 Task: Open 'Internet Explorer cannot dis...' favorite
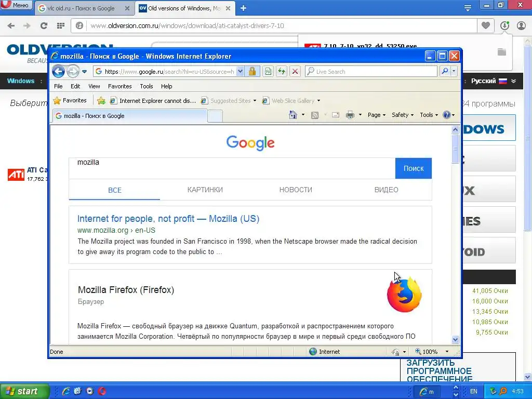pyautogui.click(x=153, y=100)
